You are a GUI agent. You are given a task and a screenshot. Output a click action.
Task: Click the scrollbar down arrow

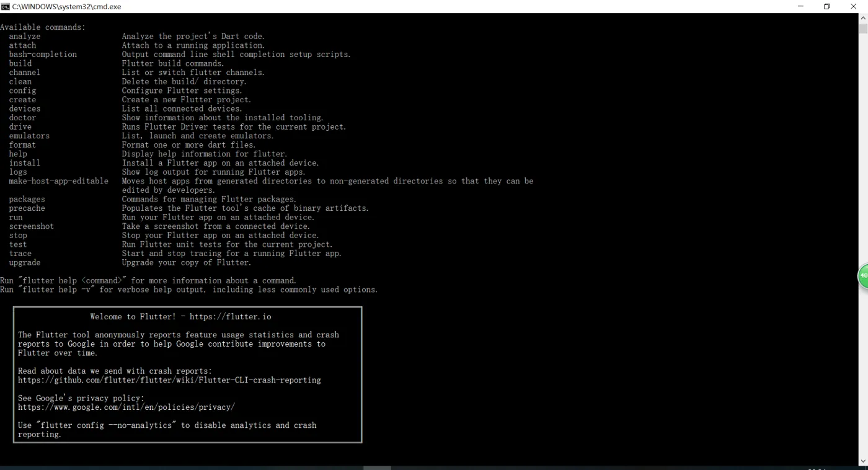click(x=863, y=461)
